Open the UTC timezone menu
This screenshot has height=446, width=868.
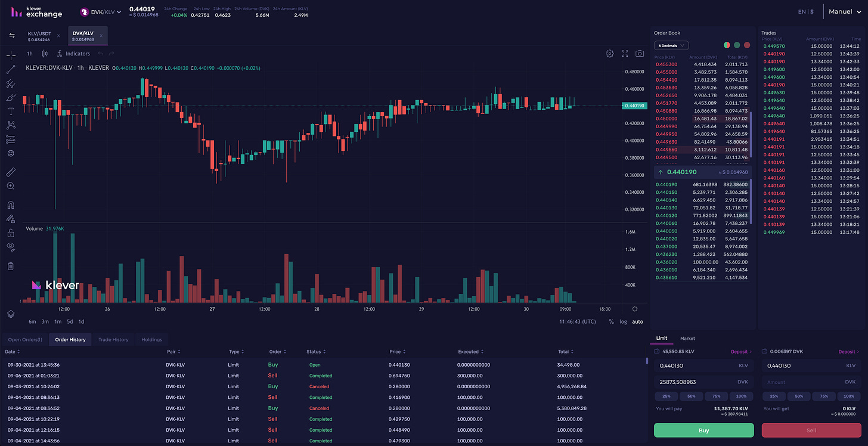click(x=578, y=322)
